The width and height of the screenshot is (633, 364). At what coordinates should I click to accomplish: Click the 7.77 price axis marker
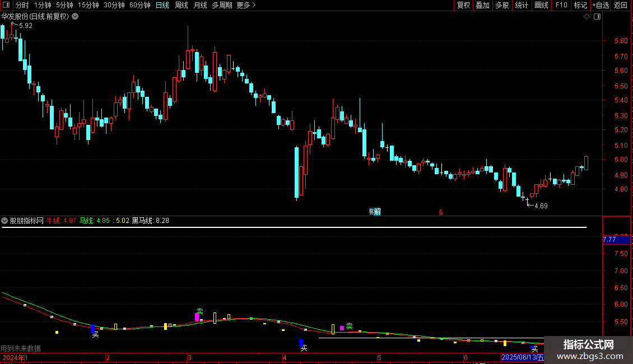point(616,240)
